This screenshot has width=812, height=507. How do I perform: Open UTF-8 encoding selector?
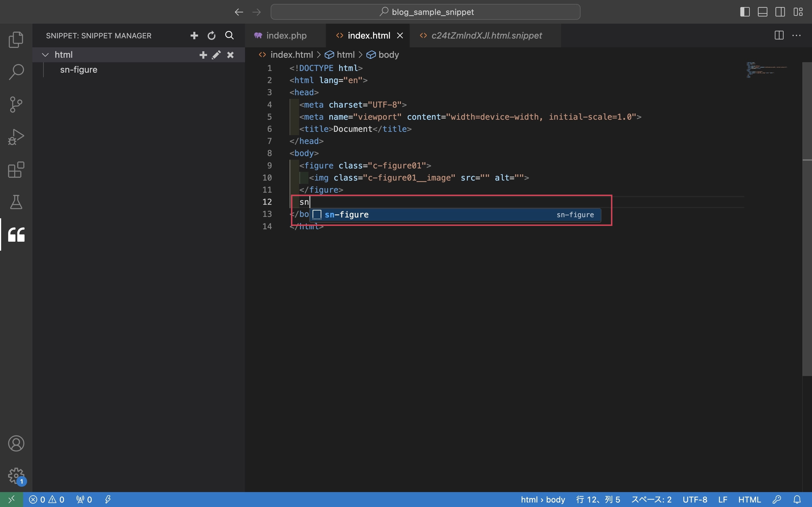(694, 500)
